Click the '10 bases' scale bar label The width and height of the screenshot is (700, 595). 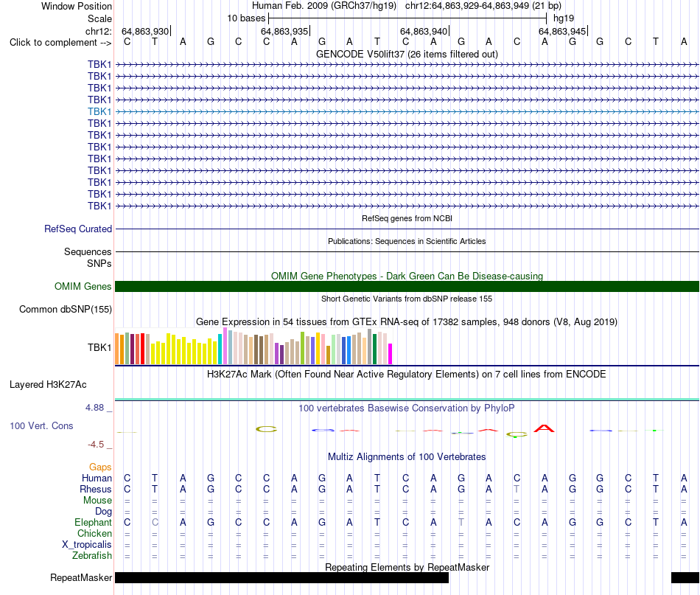point(246,18)
